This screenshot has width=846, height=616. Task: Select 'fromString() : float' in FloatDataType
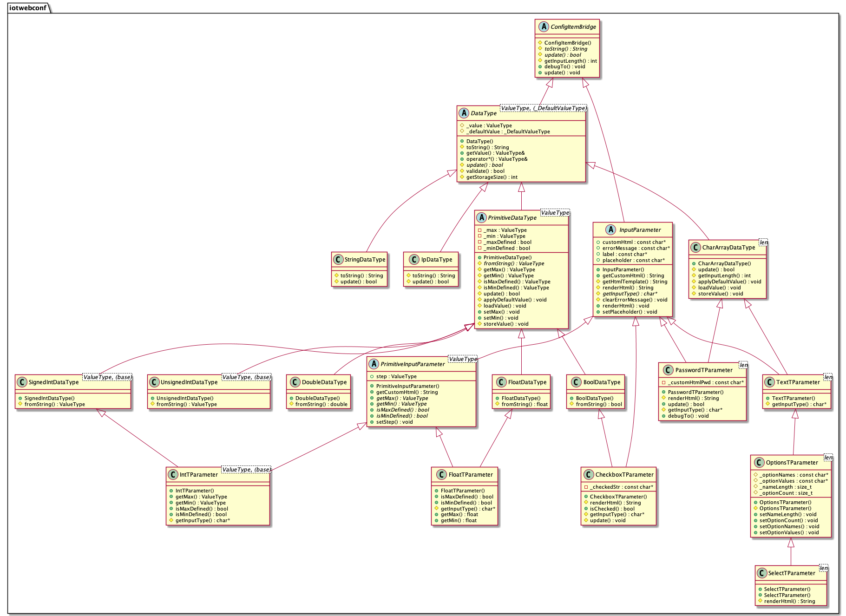(x=525, y=404)
